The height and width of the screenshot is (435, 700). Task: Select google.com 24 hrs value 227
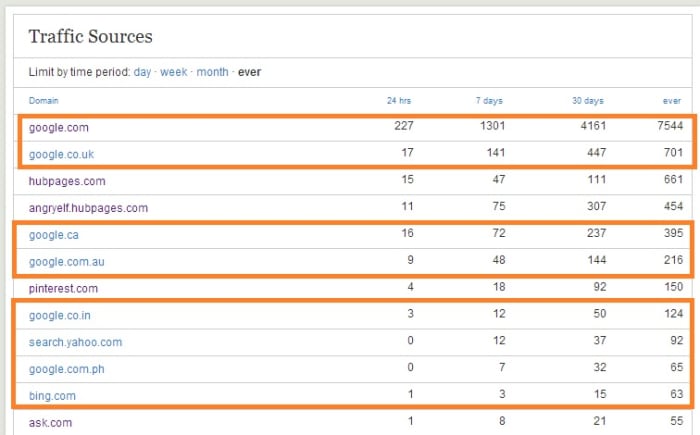[404, 126]
